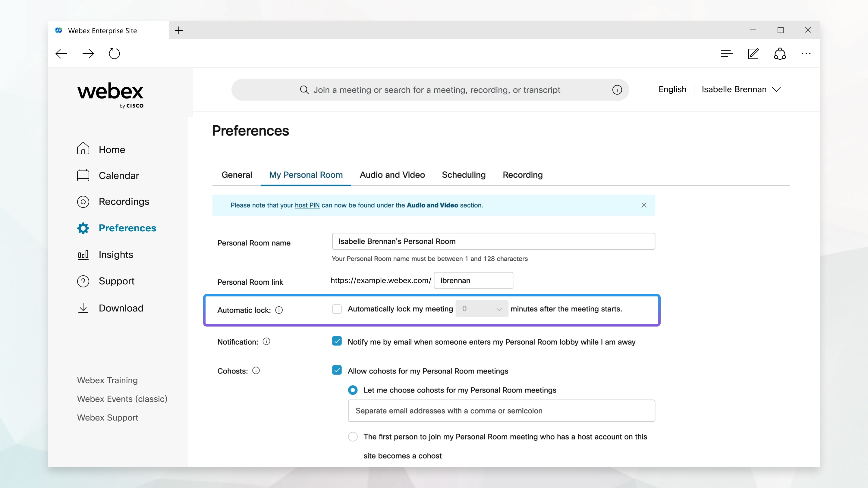Disable email notification for Personal Room lobby
868x488 pixels.
[337, 341]
